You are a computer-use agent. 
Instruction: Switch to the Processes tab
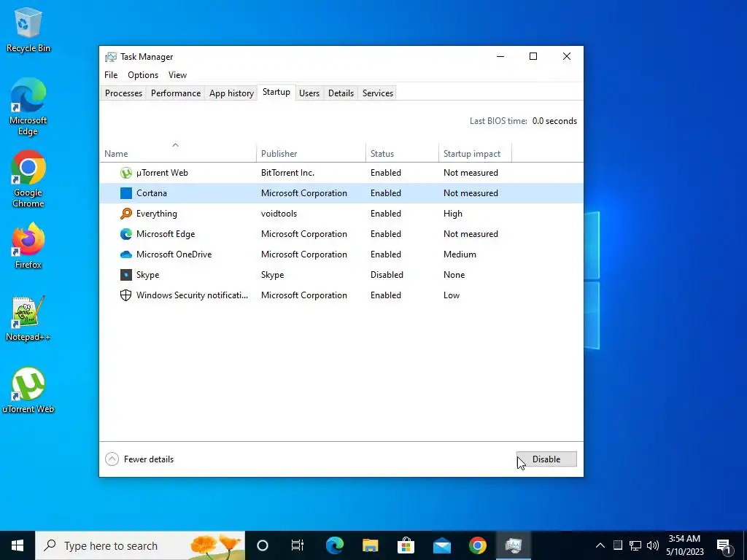123,93
